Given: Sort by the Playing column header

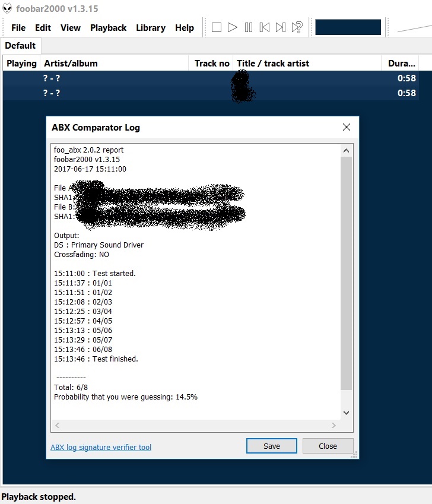Looking at the screenshot, I should pos(21,64).
